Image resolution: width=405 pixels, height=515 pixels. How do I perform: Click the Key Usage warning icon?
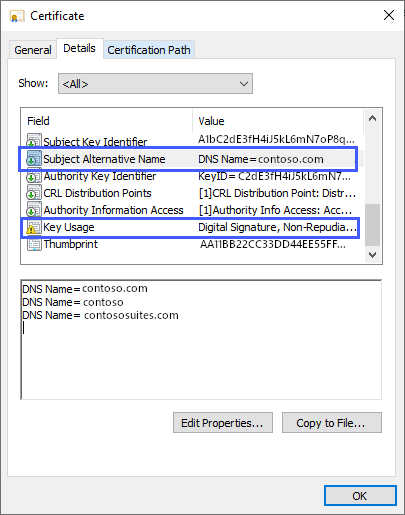(34, 227)
